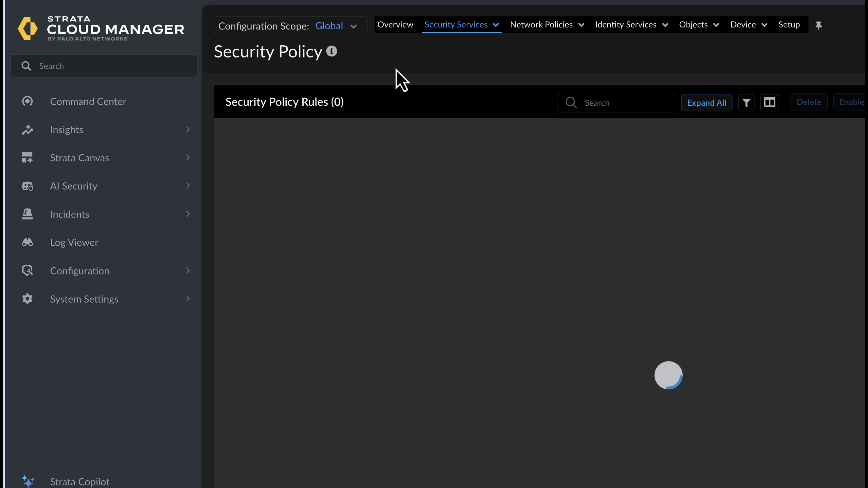Click the Delete button in the rules toolbar
This screenshot has height=488, width=868.
tap(809, 102)
